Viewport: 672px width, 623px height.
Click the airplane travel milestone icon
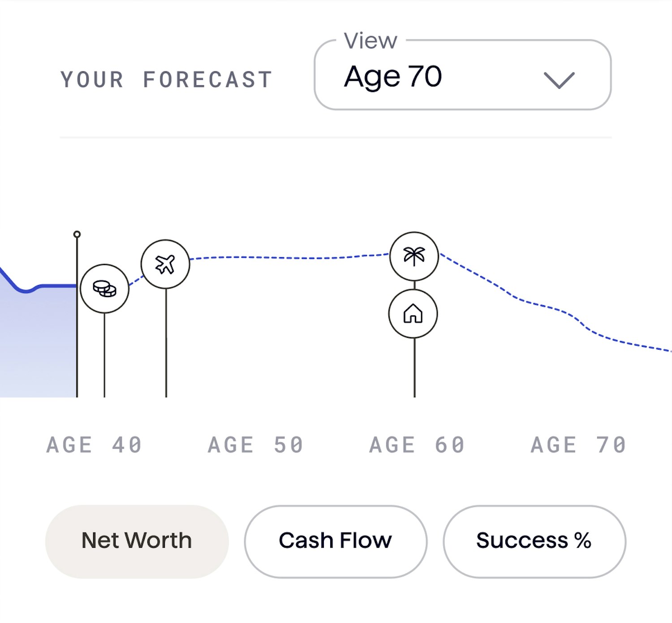[165, 264]
